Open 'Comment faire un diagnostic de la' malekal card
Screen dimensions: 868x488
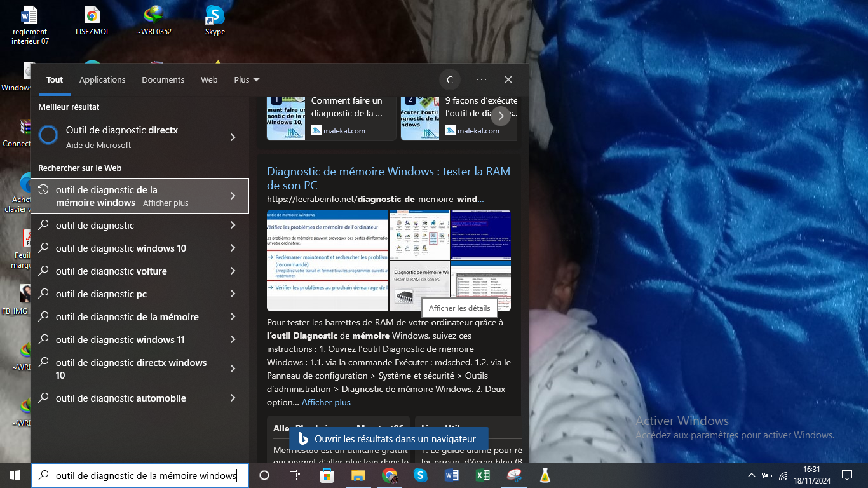coord(331,118)
